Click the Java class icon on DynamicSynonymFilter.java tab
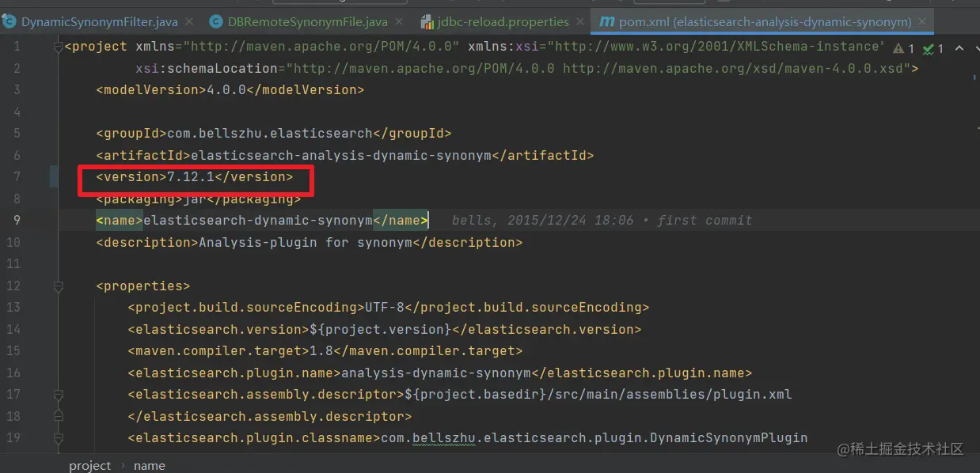This screenshot has height=473, width=980. coord(9,21)
